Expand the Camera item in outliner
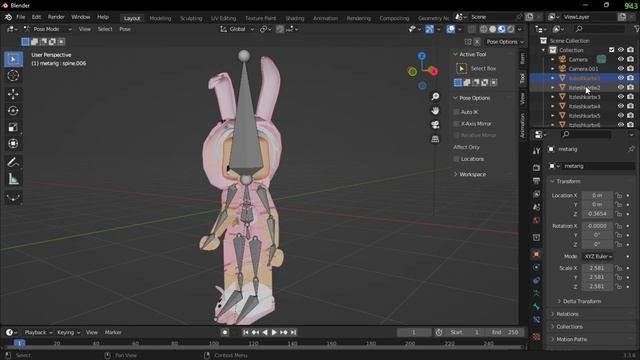This screenshot has height=360, width=640. pyautogui.click(x=553, y=59)
